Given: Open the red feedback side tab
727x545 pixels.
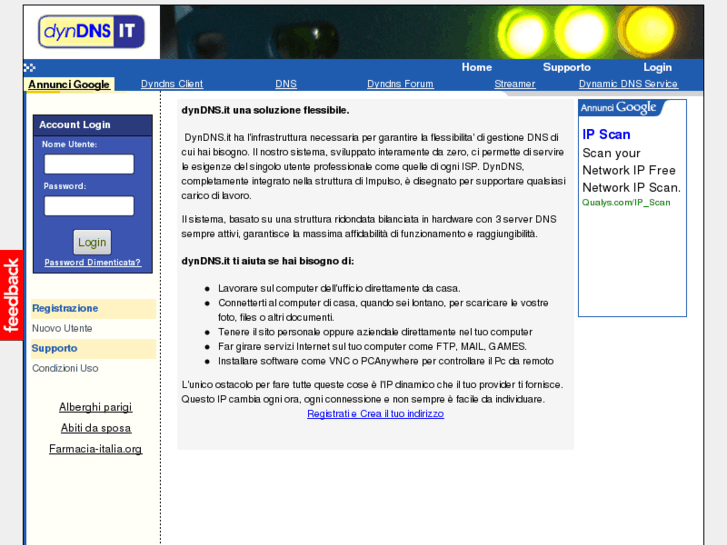Looking at the screenshot, I should click(11, 295).
